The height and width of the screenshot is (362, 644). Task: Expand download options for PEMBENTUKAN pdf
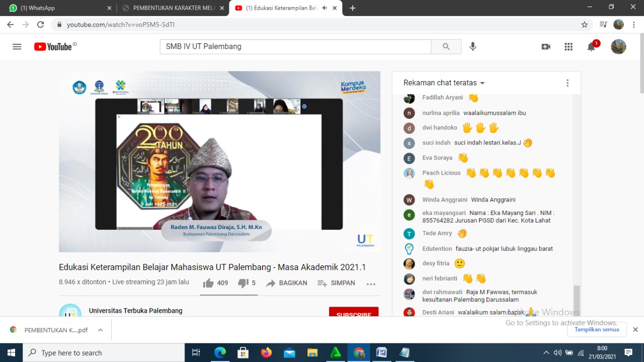[x=100, y=330]
